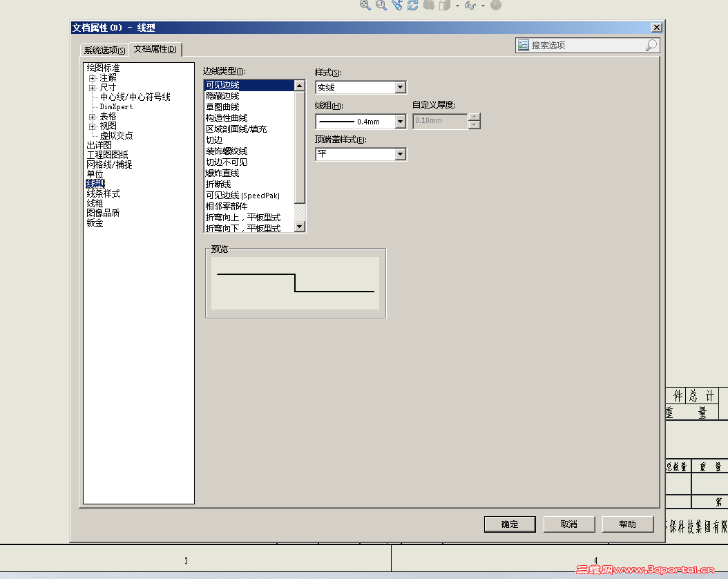Switch to the 系统选项 tab
Image resolution: width=728 pixels, height=579 pixels.
[x=104, y=50]
